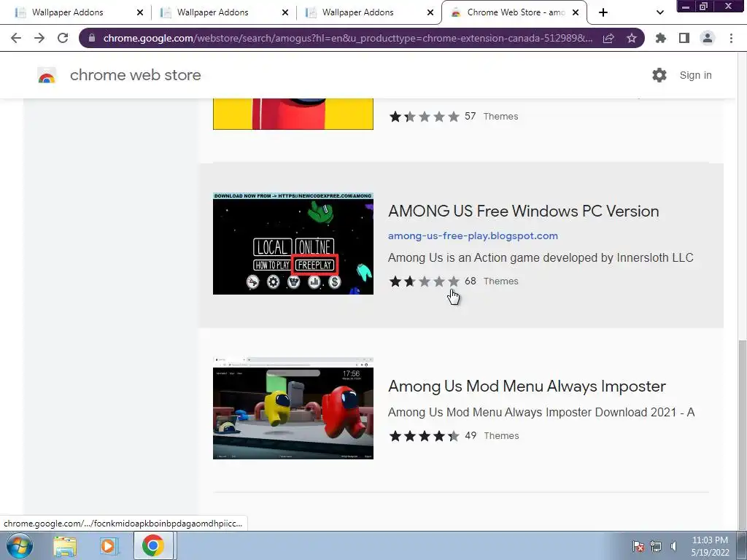Click the lock site info icon
This screenshot has height=560, width=747.
92,38
